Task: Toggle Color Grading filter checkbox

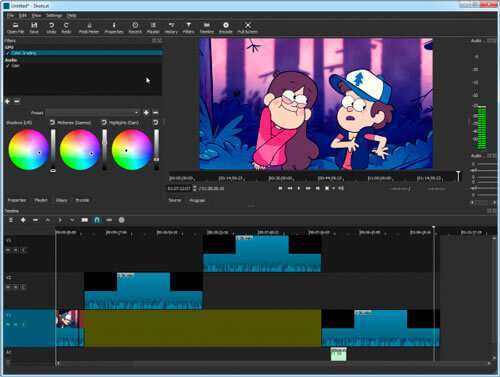Action: 8,53
